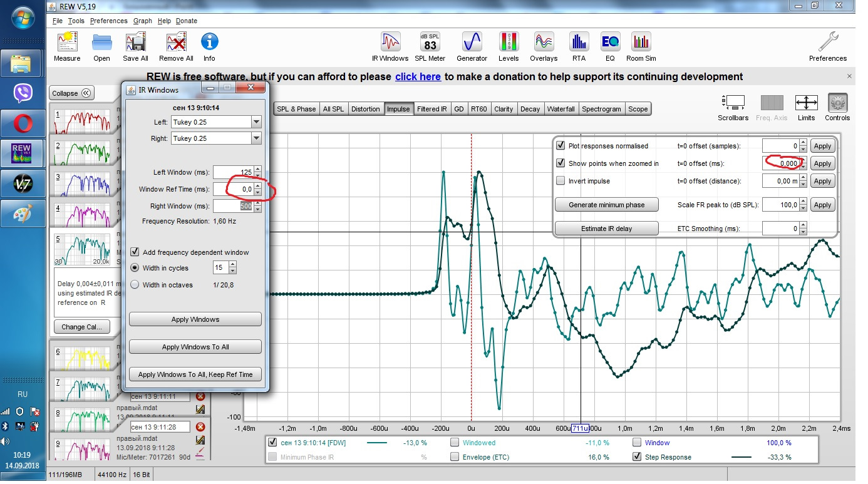Open the Levels tool
This screenshot has height=484, width=868.
click(509, 42)
